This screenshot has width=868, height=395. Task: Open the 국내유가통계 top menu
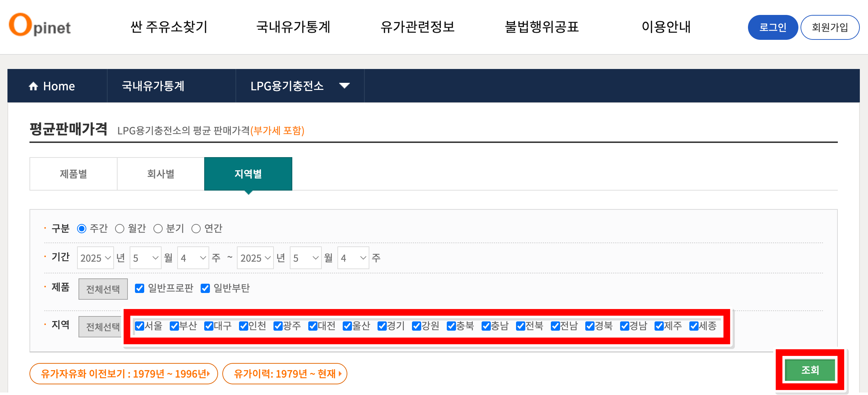(293, 27)
